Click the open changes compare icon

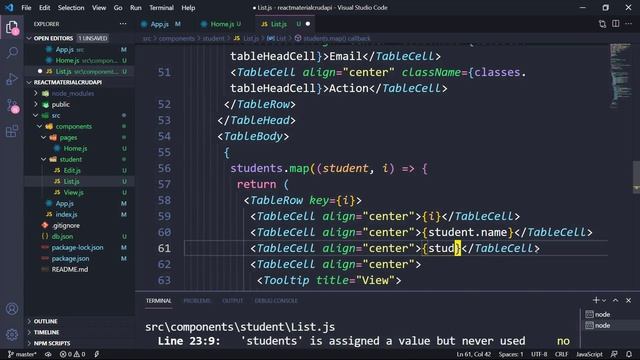(602, 24)
